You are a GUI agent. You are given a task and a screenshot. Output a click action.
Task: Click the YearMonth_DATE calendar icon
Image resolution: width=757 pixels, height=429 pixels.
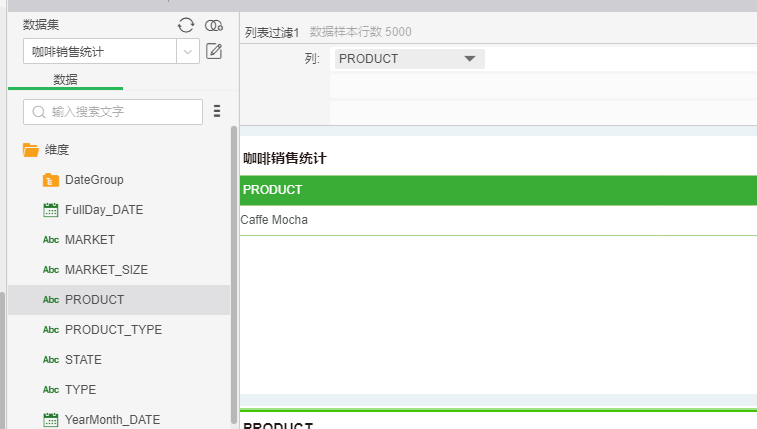[51, 420]
